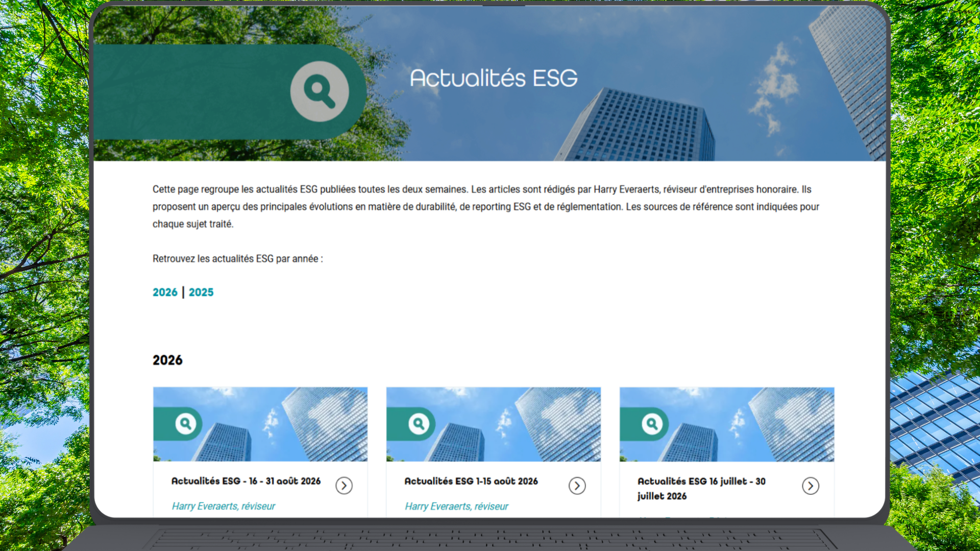Open thumbnail of 16 - 31 août 2026 article

tap(260, 424)
